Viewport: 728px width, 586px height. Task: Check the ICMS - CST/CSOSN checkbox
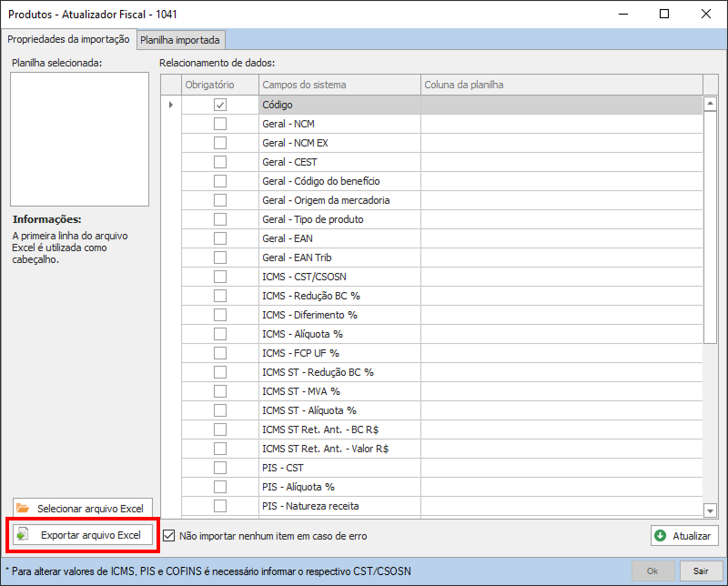tap(220, 277)
